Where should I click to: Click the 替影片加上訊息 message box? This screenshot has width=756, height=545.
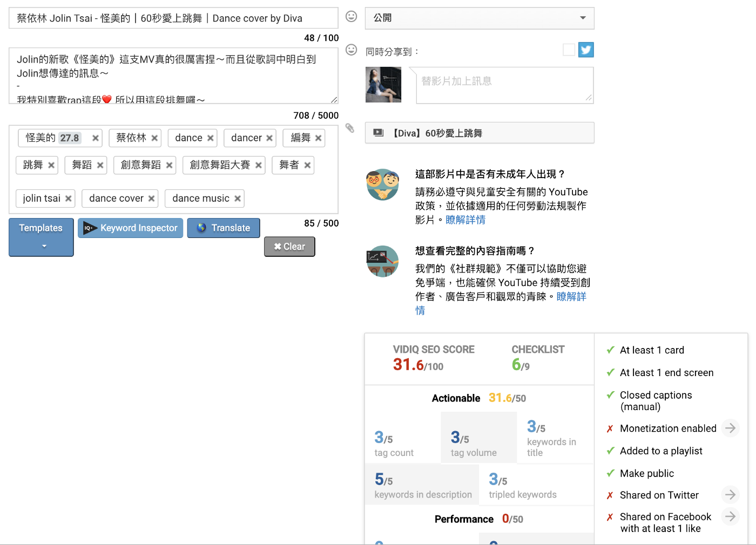(504, 85)
